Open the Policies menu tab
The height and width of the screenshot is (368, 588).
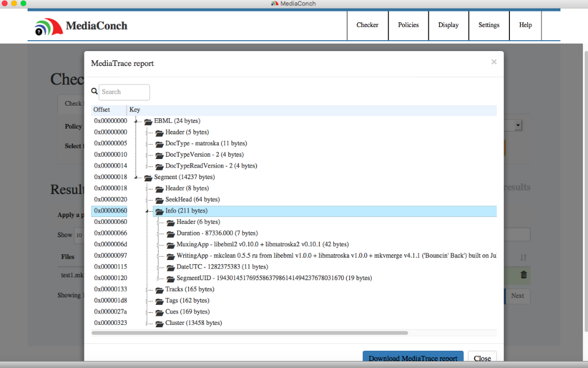[408, 25]
